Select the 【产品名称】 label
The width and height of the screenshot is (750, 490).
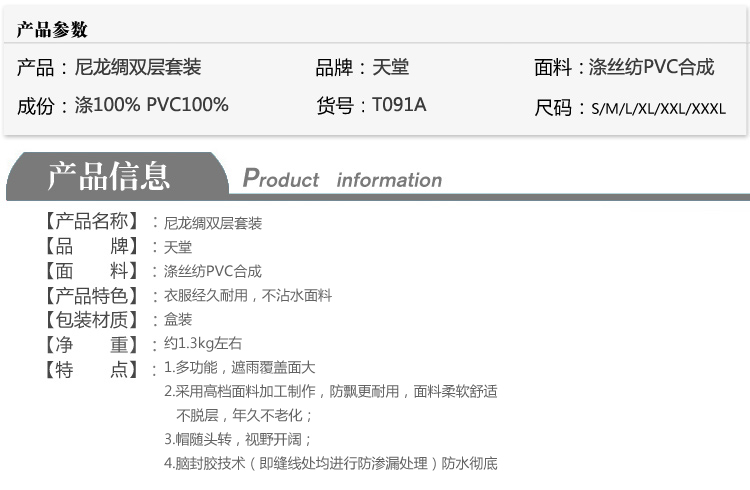click(88, 222)
